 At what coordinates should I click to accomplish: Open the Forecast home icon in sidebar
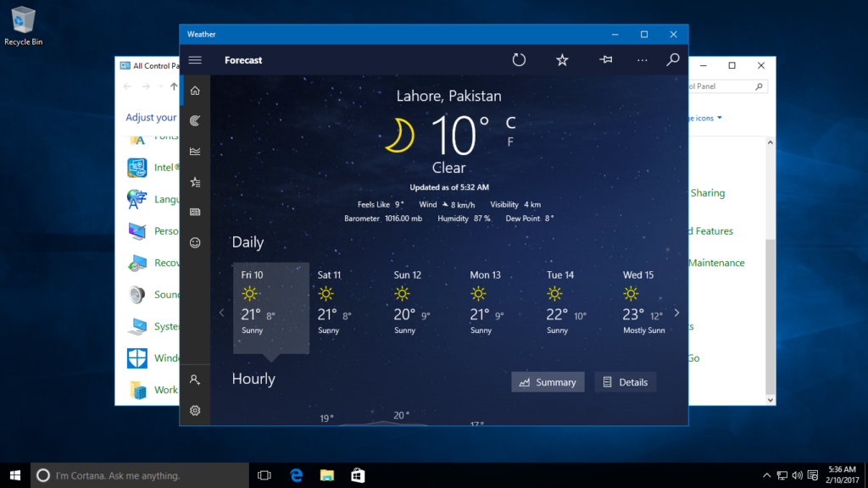click(x=195, y=90)
